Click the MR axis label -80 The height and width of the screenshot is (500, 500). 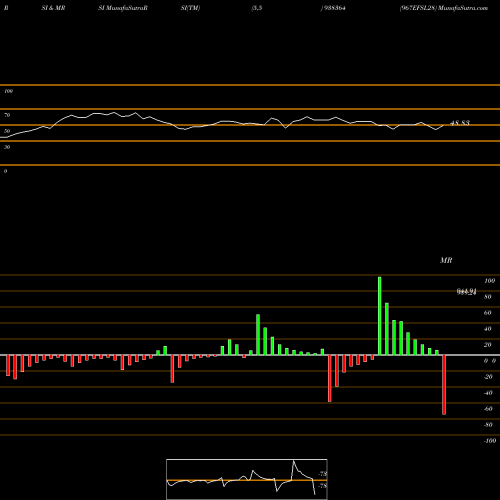coord(488,425)
